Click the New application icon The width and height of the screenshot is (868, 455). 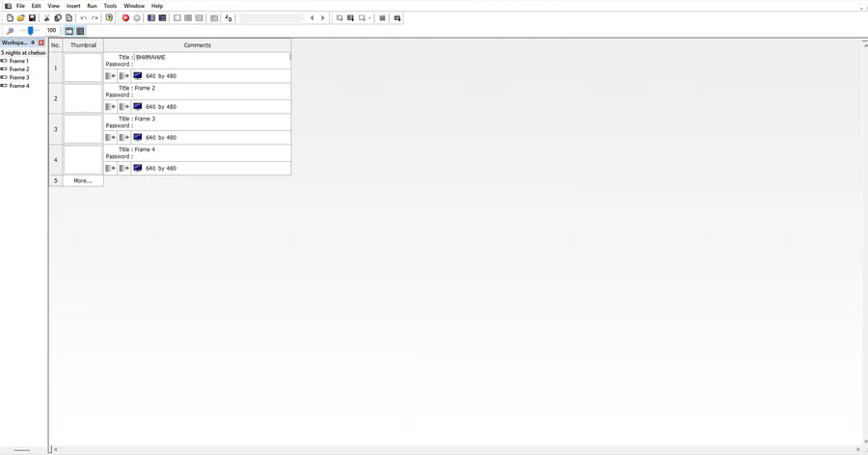click(10, 18)
